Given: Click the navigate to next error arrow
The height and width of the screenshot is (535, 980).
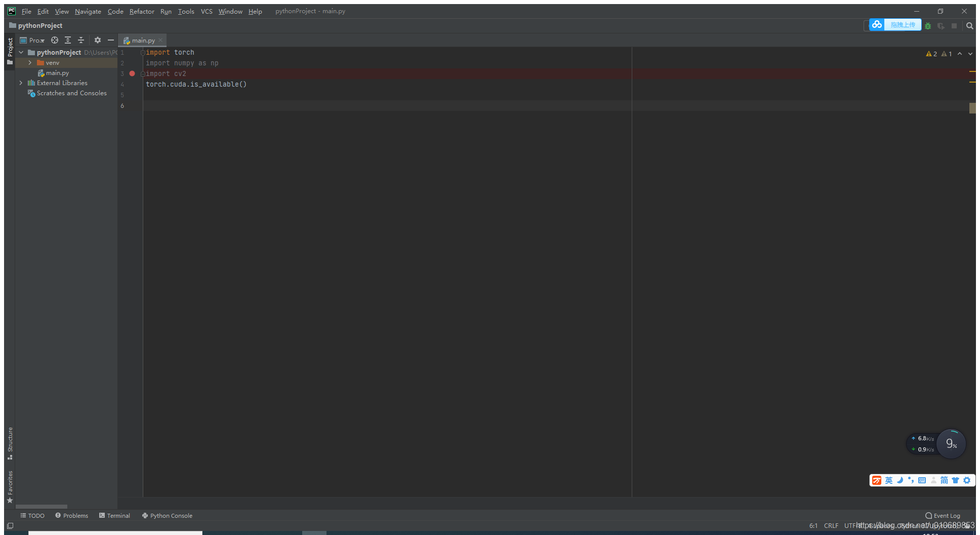Looking at the screenshot, I should pos(969,54).
